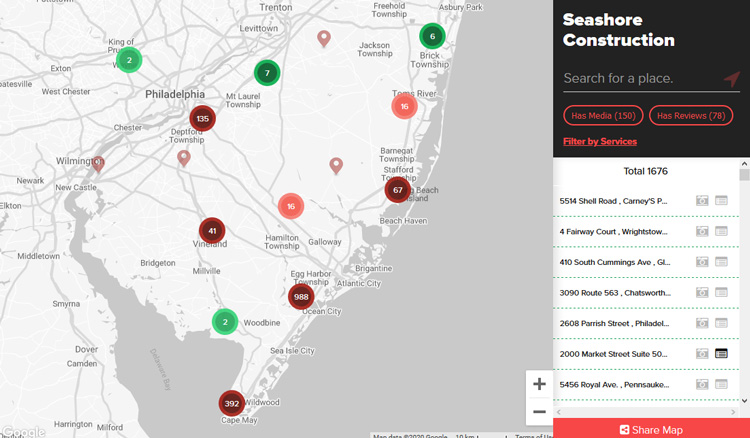Click the Share Map button
Image resolution: width=750 pixels, height=438 pixels.
pyautogui.click(x=651, y=428)
